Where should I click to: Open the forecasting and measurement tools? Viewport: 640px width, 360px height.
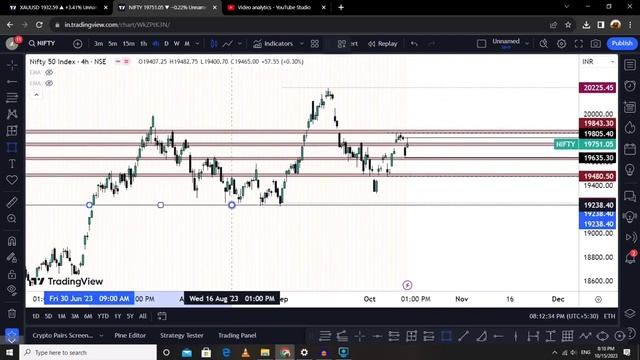click(12, 131)
